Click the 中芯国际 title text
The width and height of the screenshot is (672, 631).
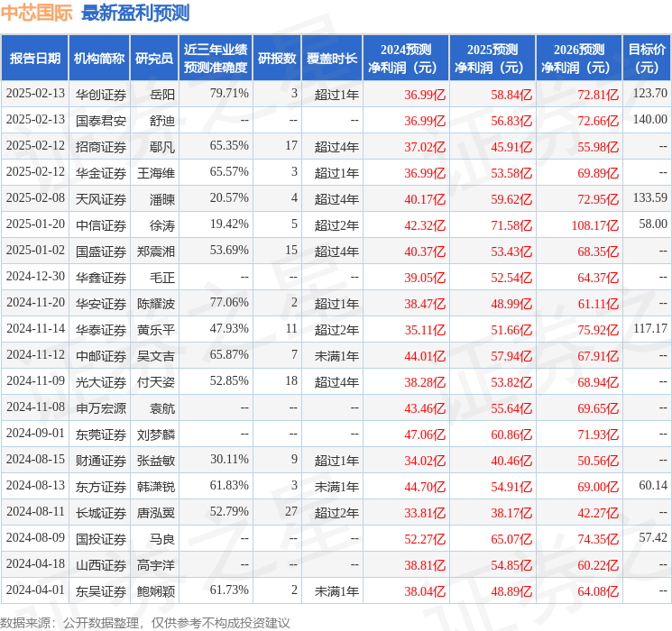pyautogui.click(x=37, y=13)
